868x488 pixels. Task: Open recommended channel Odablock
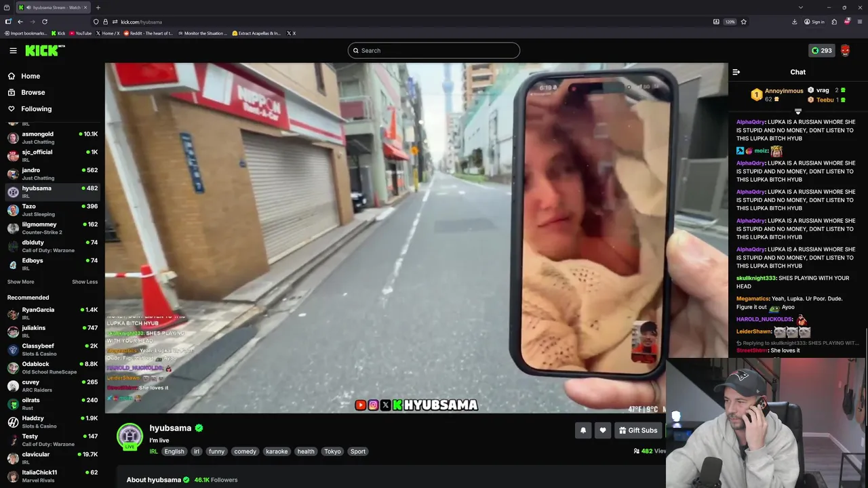52,367
